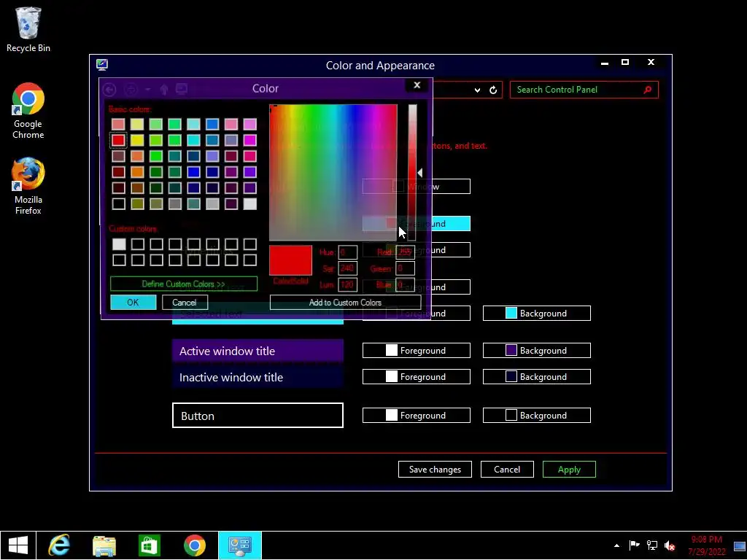Confirm the color with OK
Screen dimensions: 747x560
pos(133,303)
